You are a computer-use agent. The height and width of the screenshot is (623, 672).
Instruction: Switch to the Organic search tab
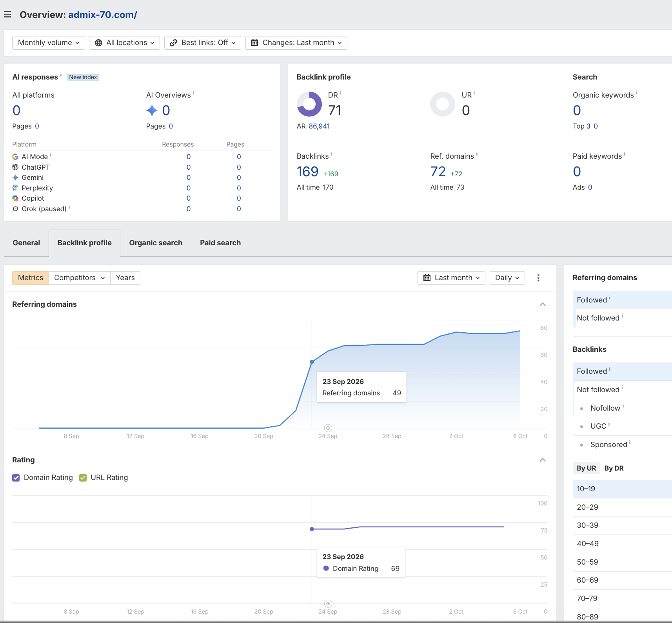[156, 243]
